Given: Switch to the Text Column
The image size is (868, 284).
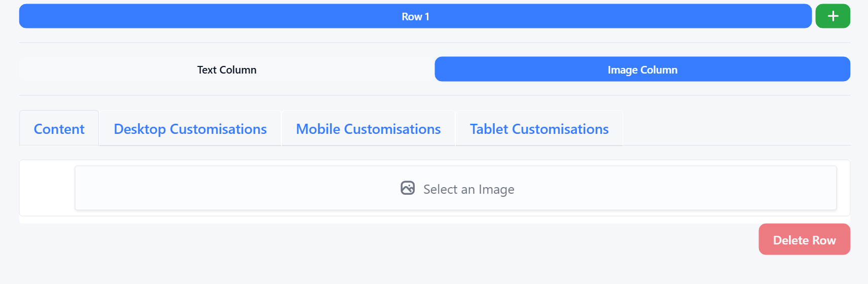Looking at the screenshot, I should click(227, 69).
